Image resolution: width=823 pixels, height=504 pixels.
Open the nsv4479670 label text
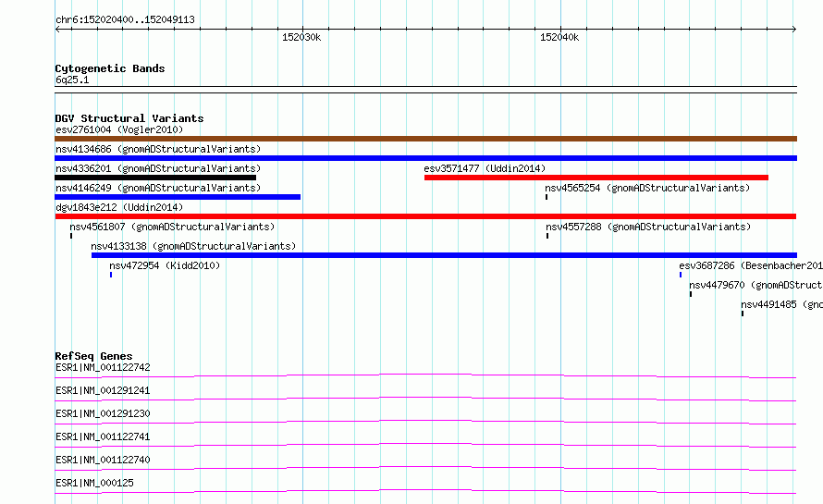click(755, 285)
